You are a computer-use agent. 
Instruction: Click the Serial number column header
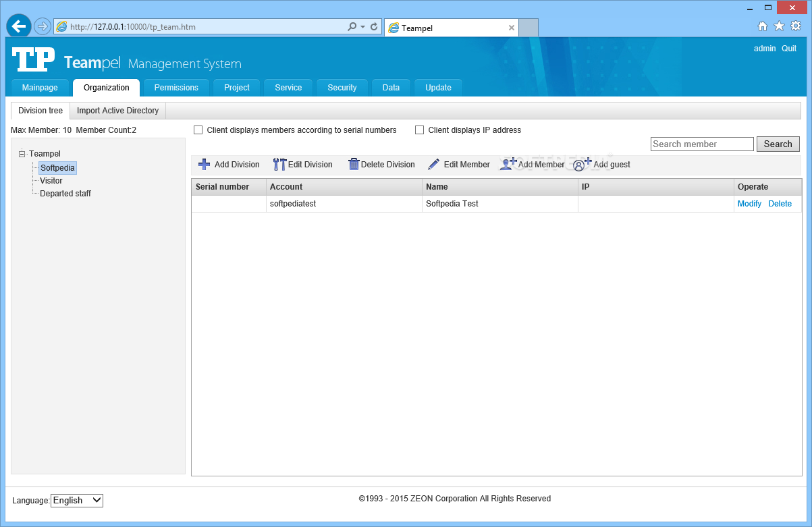point(229,187)
